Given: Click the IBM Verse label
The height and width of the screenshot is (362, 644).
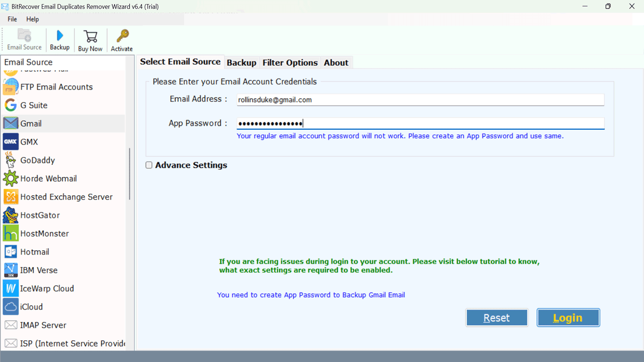Looking at the screenshot, I should click(x=39, y=270).
